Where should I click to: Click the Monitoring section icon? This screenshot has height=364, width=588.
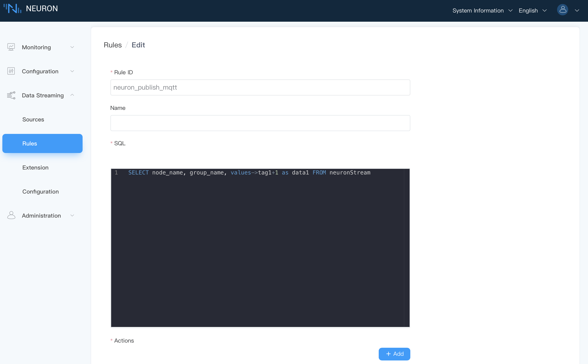11,47
